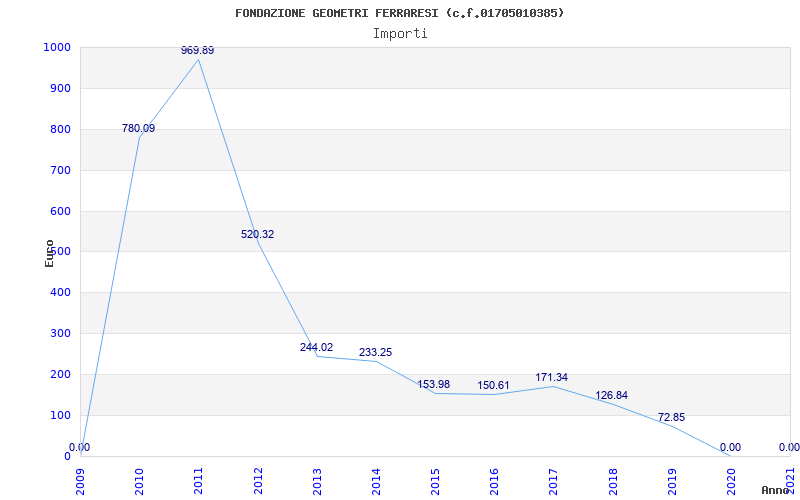Click the 0.00 label above 2020
Screen dimensions: 800x500
click(x=730, y=447)
